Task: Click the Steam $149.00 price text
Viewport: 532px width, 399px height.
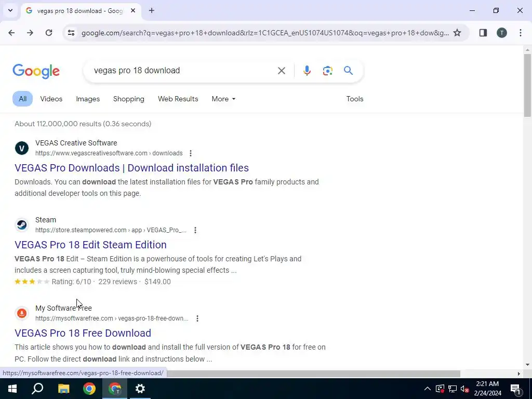Action: pos(157,282)
